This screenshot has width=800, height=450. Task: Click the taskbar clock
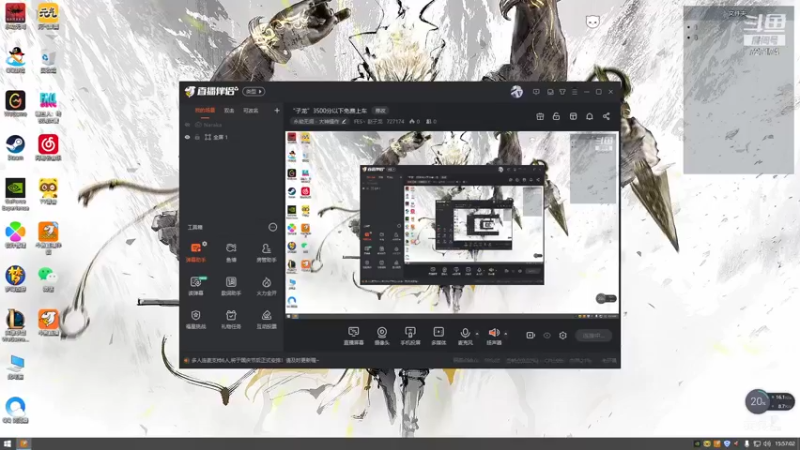pyautogui.click(x=785, y=444)
